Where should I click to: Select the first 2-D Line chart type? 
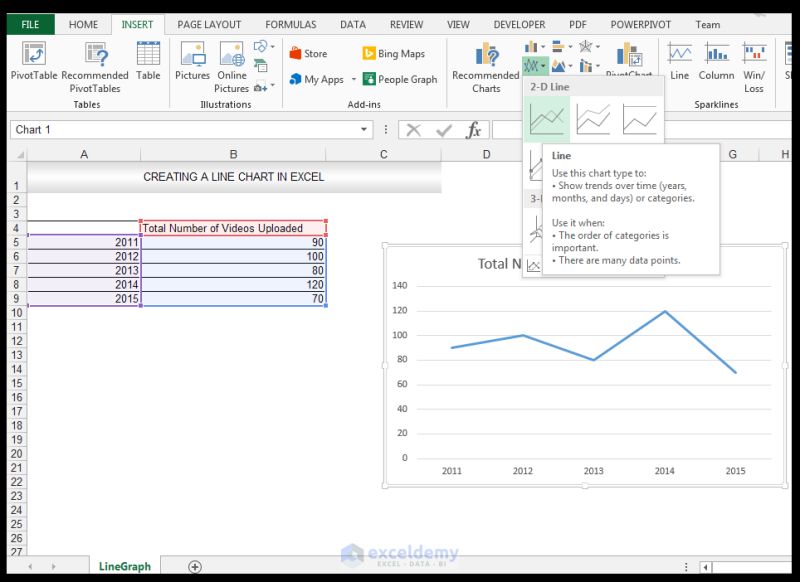pos(548,121)
